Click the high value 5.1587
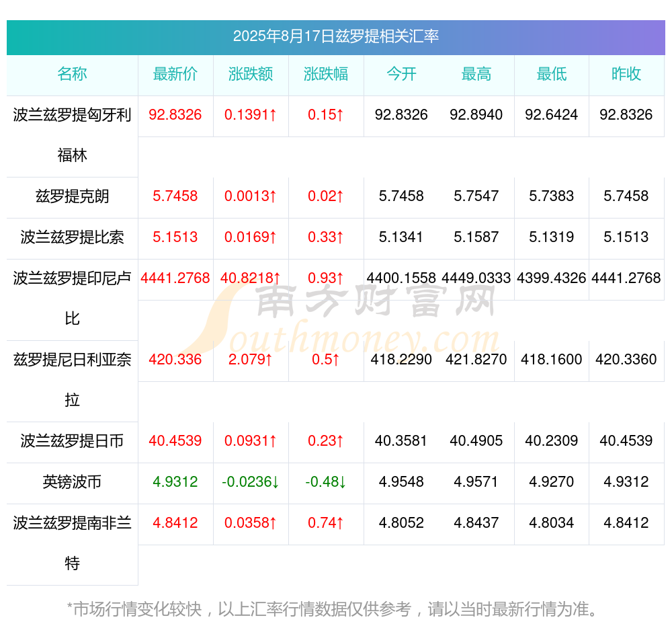 pos(476,237)
